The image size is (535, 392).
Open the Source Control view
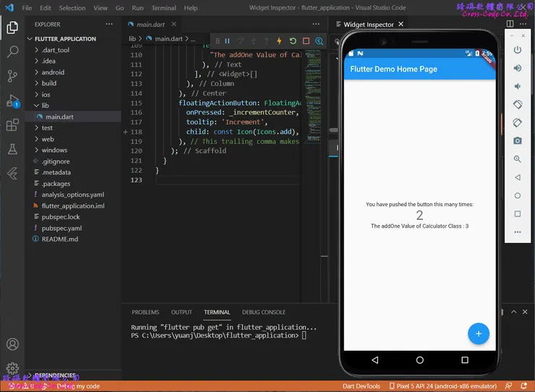point(12,76)
